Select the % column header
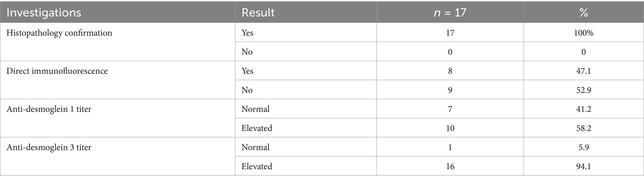The image size is (644, 181). tap(584, 13)
